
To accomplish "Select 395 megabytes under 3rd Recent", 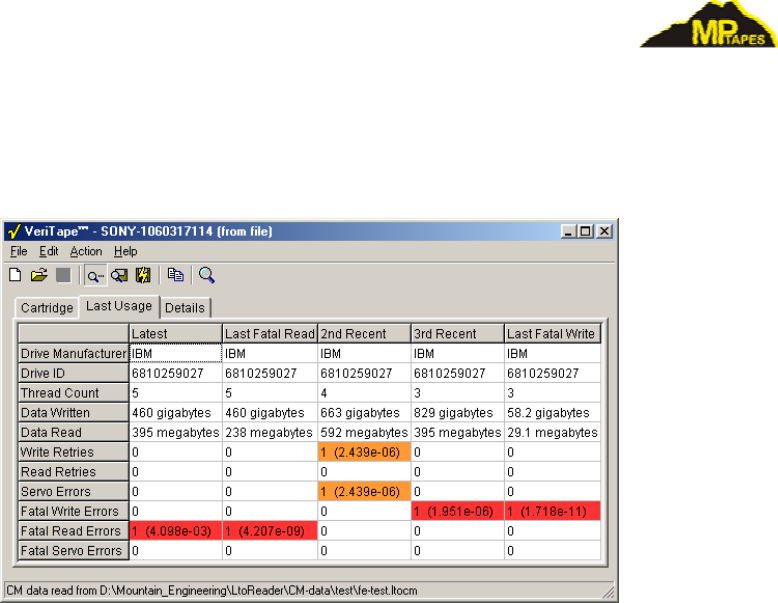I will (x=457, y=432).
